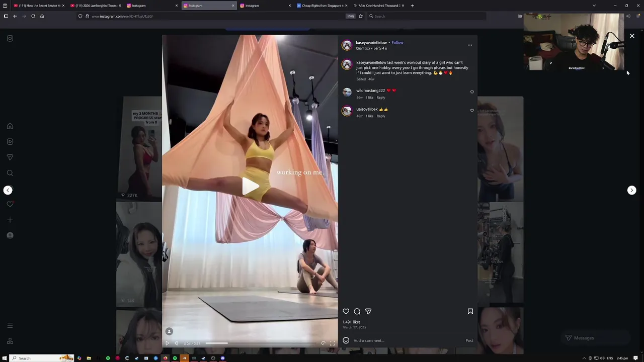Screen dimensions: 644x362
Task: Open uaisovalibek's profile link
Action: coord(367,109)
